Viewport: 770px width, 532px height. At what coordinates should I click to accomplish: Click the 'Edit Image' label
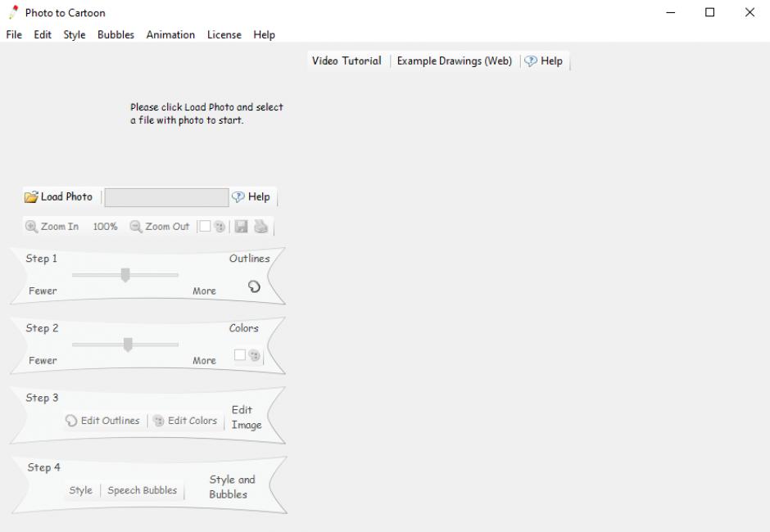[x=247, y=417]
